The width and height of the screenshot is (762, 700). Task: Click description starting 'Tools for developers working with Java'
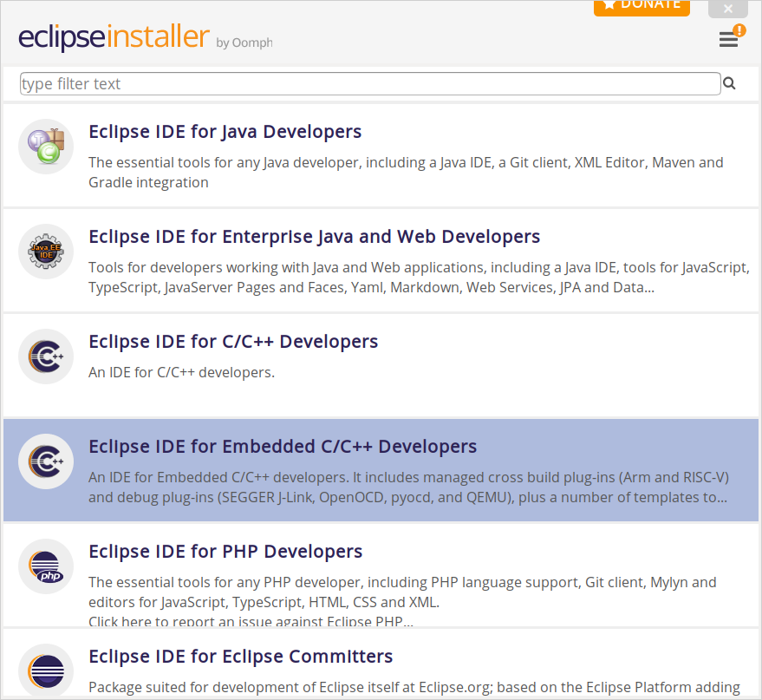coord(419,277)
